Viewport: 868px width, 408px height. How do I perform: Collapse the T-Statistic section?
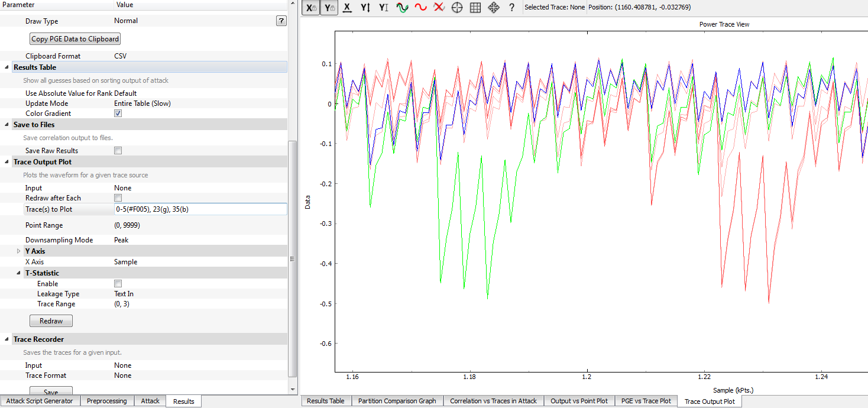[19, 273]
